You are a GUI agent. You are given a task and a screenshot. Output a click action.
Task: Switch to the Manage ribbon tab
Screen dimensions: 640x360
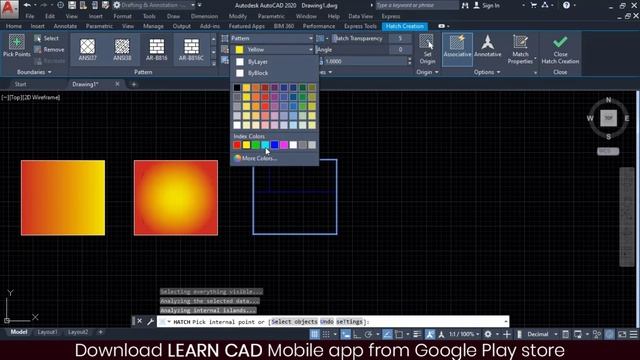pyautogui.click(x=153, y=26)
